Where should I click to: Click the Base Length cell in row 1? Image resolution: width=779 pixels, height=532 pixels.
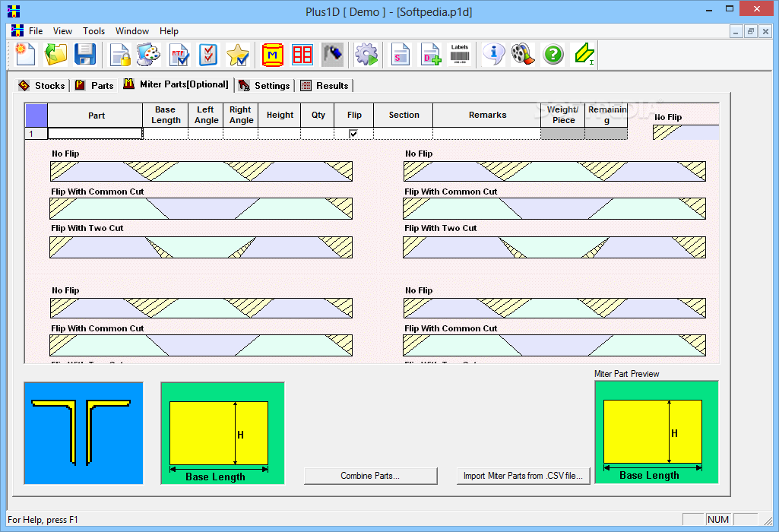(x=166, y=134)
